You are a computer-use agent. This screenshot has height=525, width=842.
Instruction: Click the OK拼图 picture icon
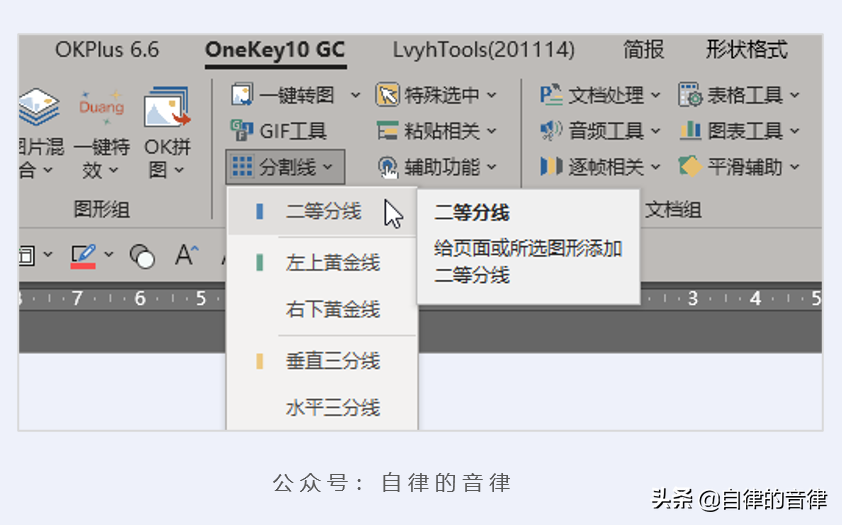(x=167, y=107)
